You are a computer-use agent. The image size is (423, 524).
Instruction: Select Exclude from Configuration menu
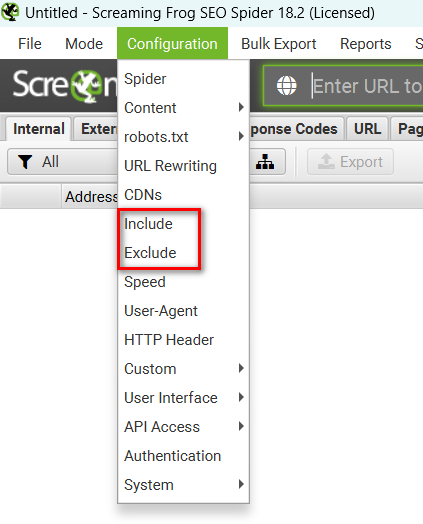150,253
